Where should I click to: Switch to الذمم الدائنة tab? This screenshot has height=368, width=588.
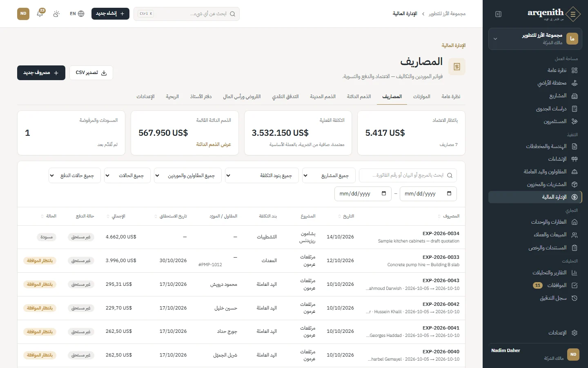(x=359, y=96)
